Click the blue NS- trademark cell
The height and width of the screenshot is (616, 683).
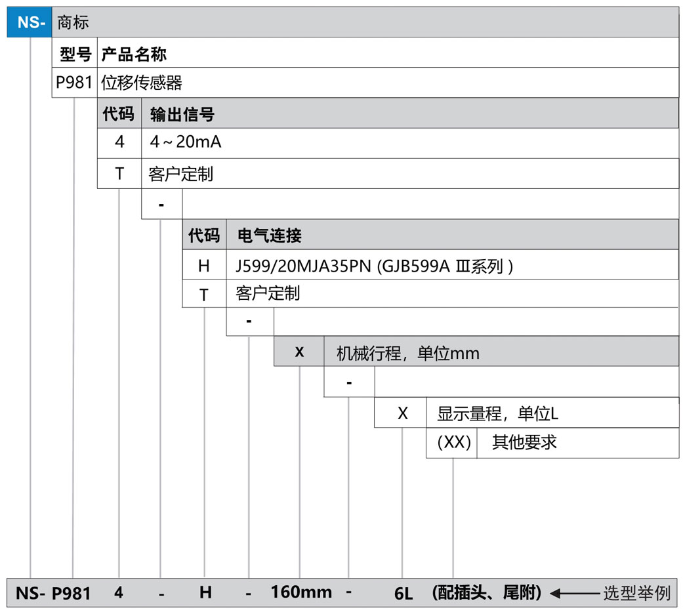point(29,22)
